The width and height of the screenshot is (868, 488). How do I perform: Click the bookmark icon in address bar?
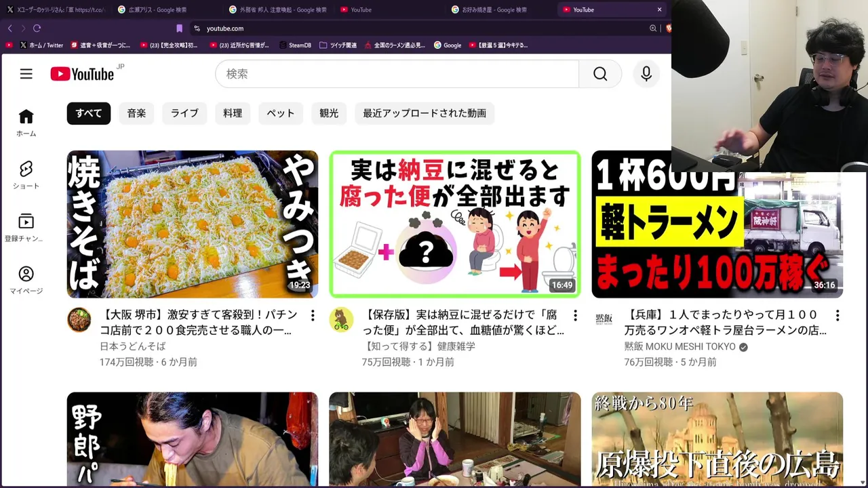(179, 28)
